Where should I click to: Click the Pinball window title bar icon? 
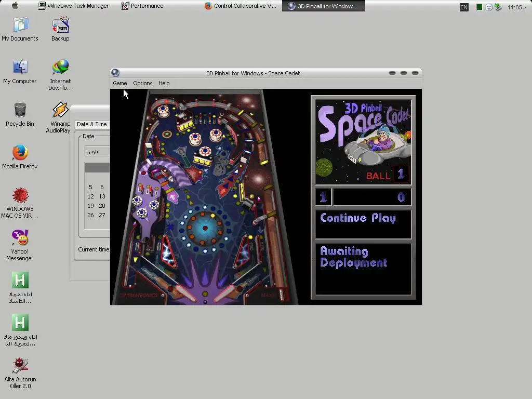(115, 73)
